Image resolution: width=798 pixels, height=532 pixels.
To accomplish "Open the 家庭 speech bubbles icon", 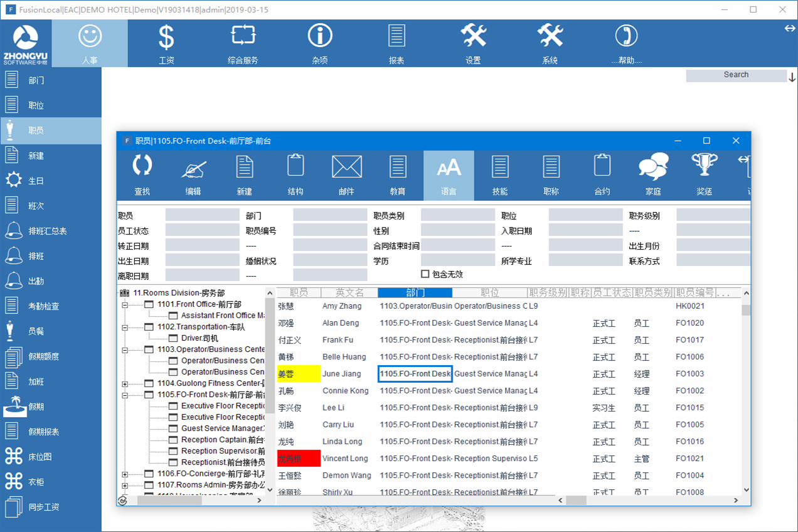I will click(x=653, y=174).
